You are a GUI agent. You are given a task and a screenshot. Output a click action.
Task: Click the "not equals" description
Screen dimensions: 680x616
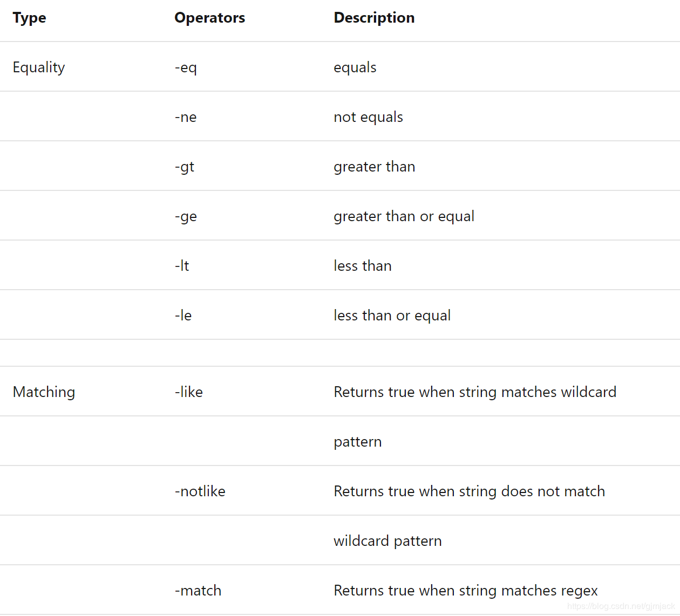pos(368,117)
